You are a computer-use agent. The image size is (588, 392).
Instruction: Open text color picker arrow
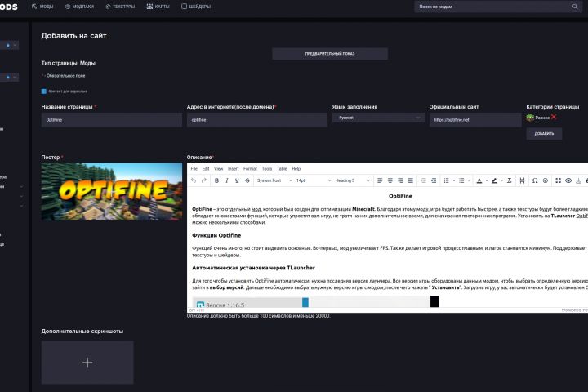487,180
